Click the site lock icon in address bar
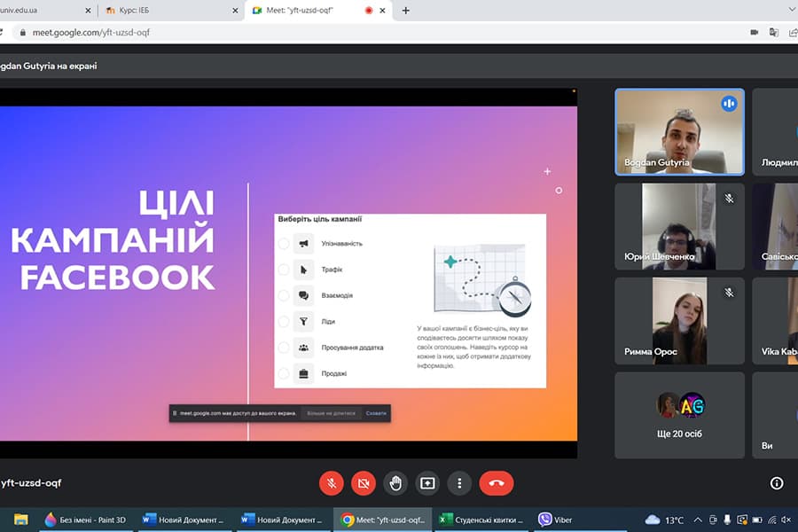 pyautogui.click(x=22, y=33)
